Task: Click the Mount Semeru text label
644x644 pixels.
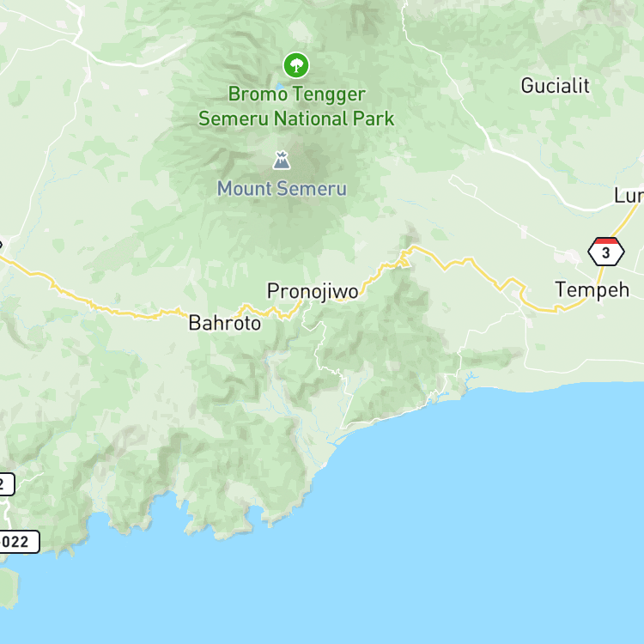Action: 282,189
